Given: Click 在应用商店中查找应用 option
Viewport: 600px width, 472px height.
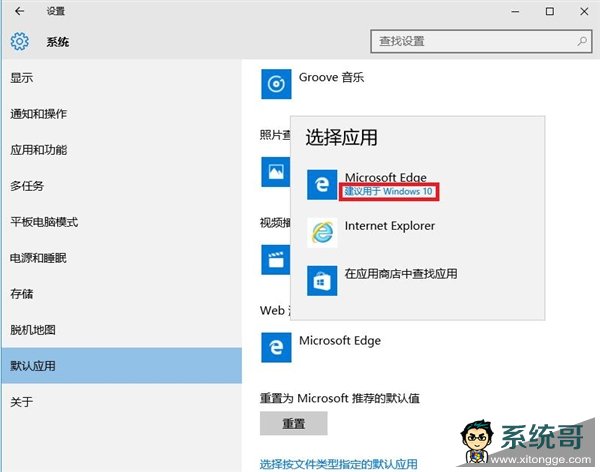Looking at the screenshot, I should coord(401,274).
